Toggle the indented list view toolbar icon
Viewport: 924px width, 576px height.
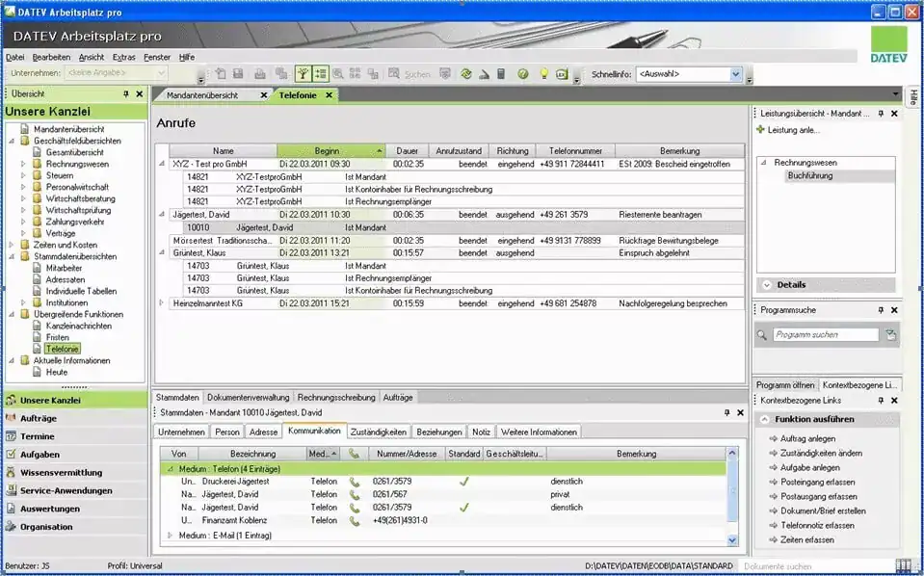click(x=321, y=73)
